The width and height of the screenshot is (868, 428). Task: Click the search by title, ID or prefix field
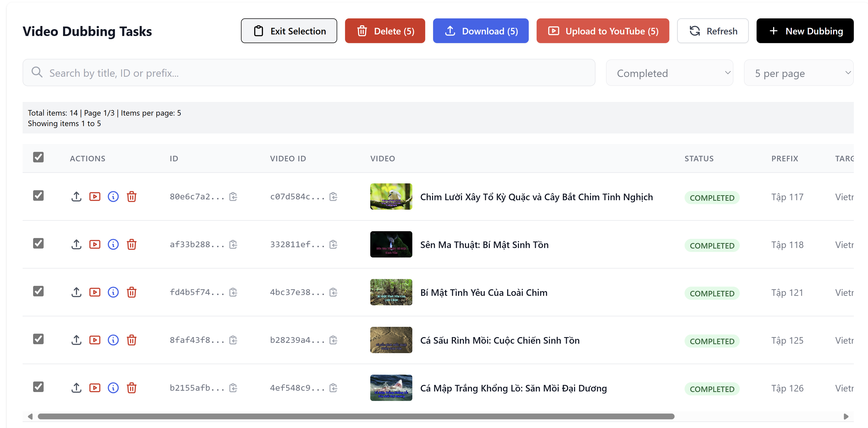(309, 73)
